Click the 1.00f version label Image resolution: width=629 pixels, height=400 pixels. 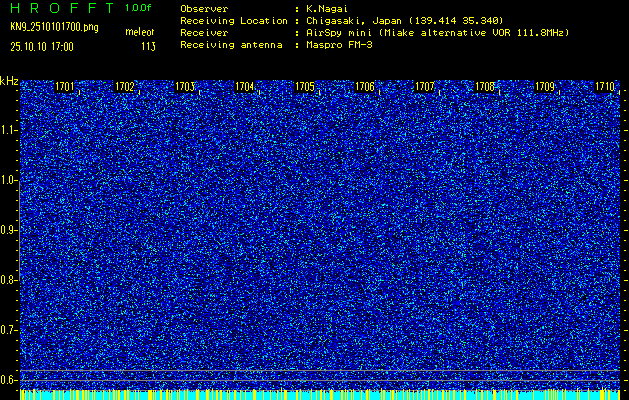pos(139,8)
